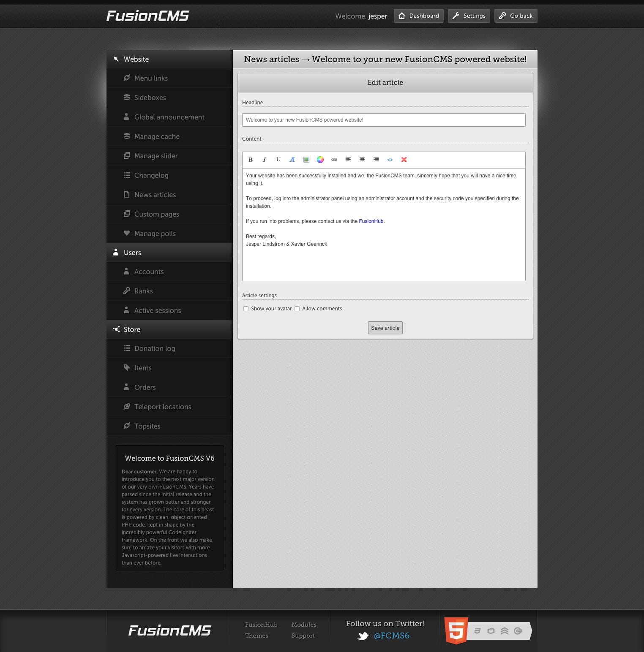Click the CSS3 styling icon in the HTML5 banner
Image resolution: width=644 pixels, height=652 pixels.
(477, 631)
